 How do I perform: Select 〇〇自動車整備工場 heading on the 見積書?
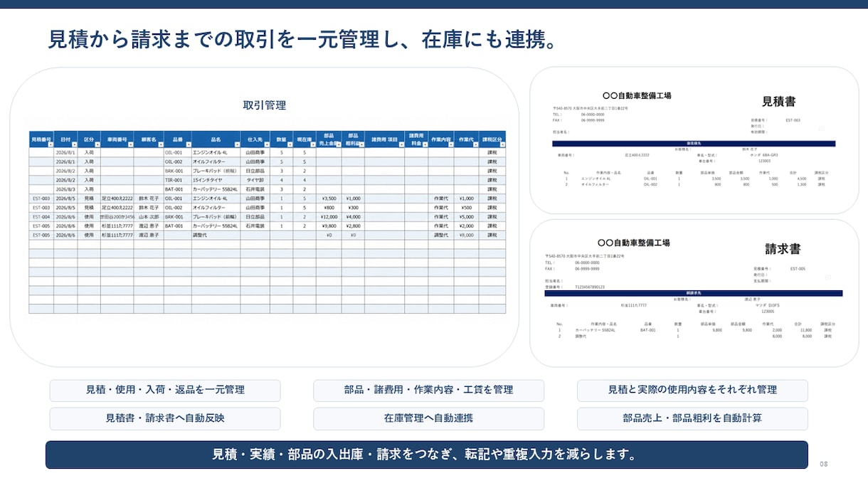(x=637, y=95)
